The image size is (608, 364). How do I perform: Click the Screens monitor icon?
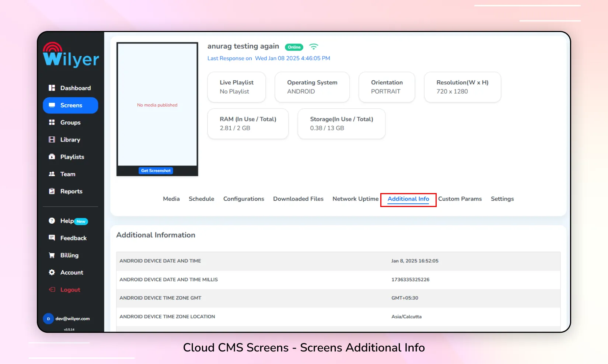tap(52, 105)
